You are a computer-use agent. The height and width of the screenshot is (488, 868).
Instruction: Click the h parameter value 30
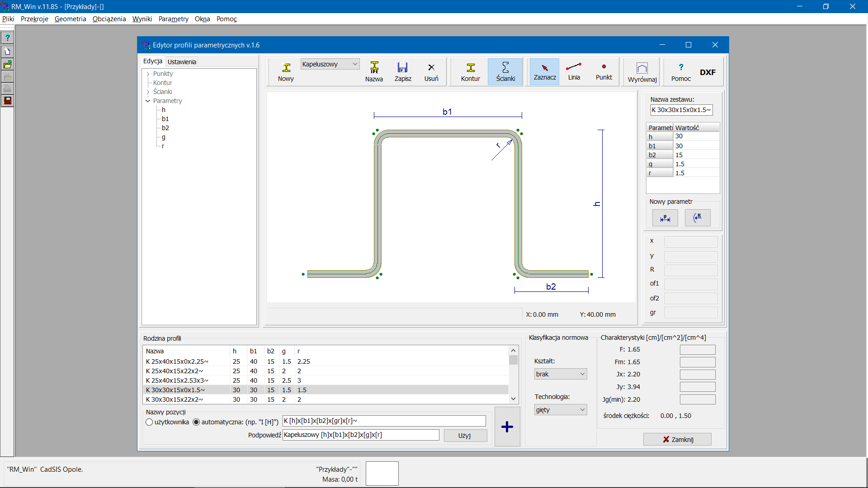pos(696,136)
